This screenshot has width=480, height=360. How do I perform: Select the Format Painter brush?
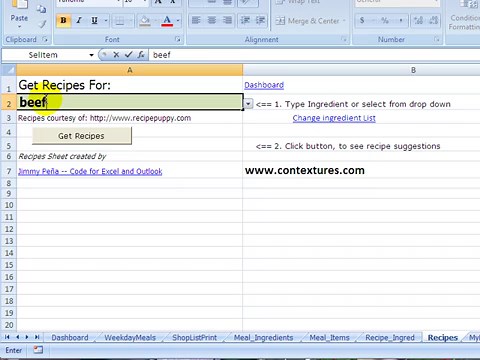point(42,24)
